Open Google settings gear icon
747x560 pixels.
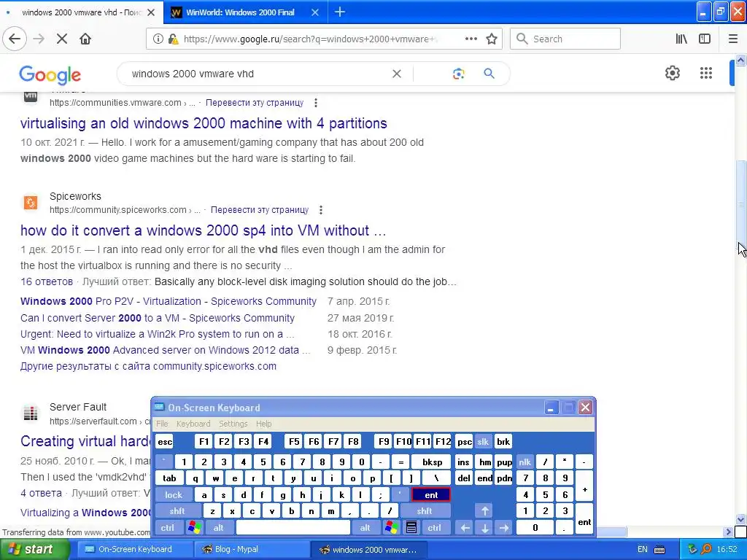pos(672,73)
